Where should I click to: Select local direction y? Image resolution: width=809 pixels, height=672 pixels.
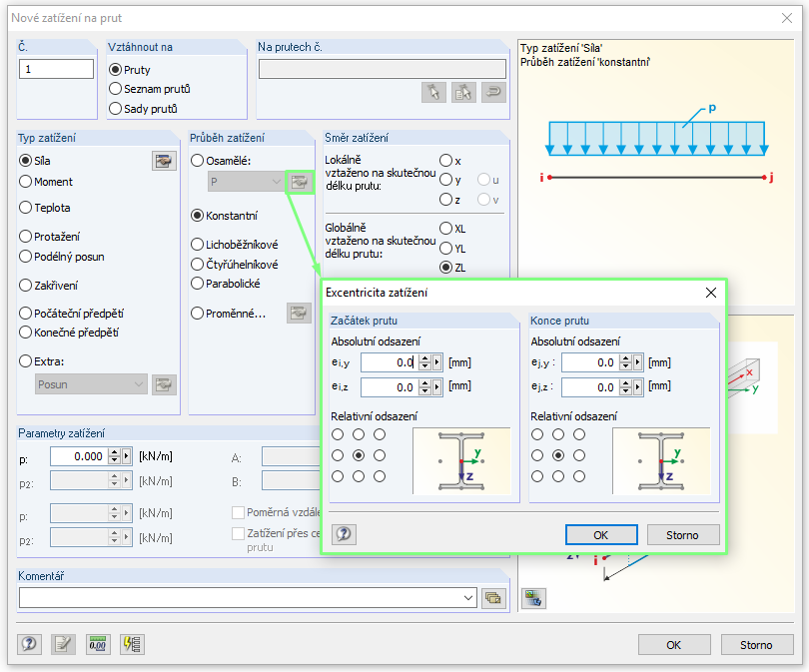(445, 180)
